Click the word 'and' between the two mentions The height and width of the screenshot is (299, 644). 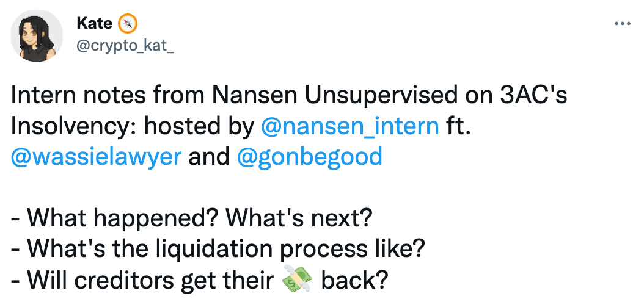point(209,157)
